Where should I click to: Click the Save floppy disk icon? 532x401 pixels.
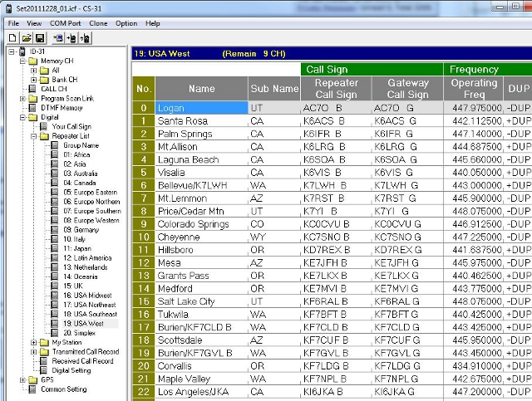(x=39, y=38)
